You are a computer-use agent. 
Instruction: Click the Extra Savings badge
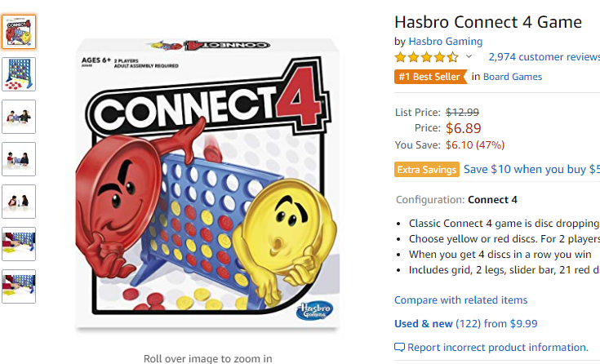[x=427, y=170]
